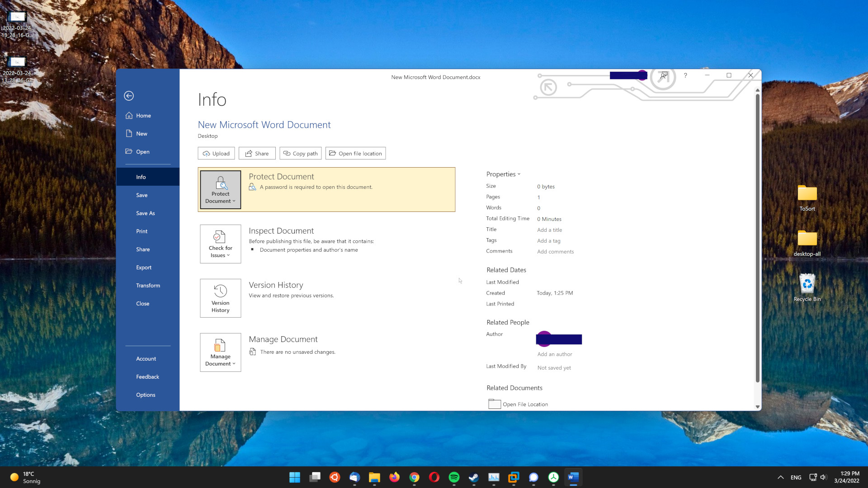The image size is (868, 488).
Task: Click the Share button under the document title
Action: 257,154
